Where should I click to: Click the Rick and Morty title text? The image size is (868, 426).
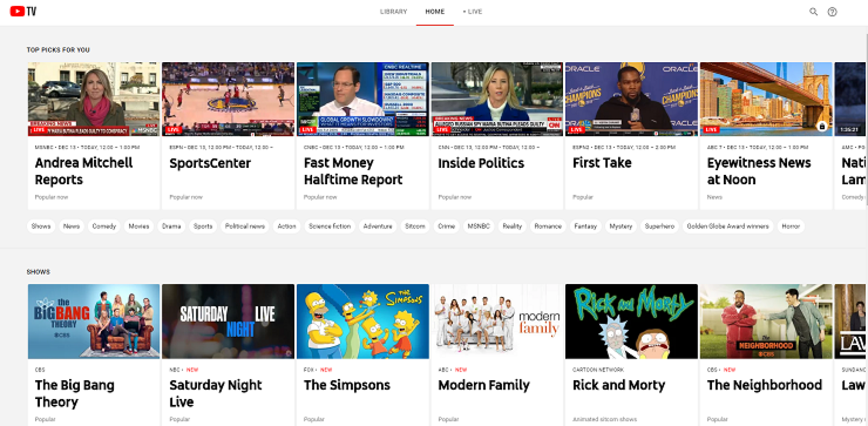tap(619, 385)
